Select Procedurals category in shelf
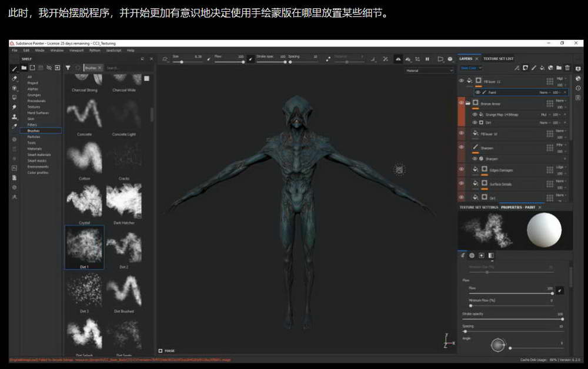This screenshot has width=588, height=369. [x=36, y=101]
